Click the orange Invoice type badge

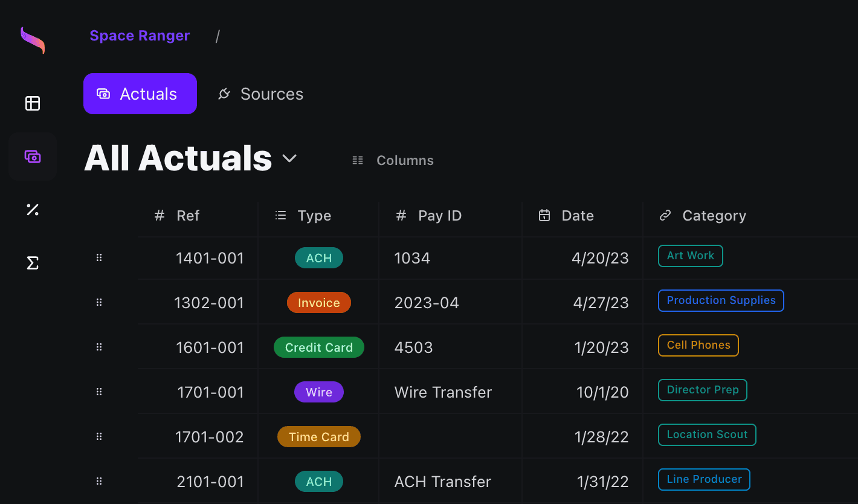click(318, 303)
